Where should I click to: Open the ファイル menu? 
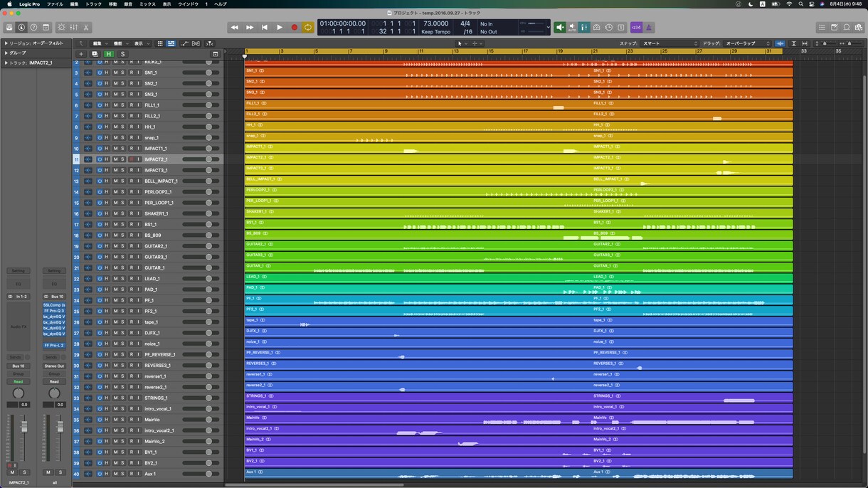(54, 4)
